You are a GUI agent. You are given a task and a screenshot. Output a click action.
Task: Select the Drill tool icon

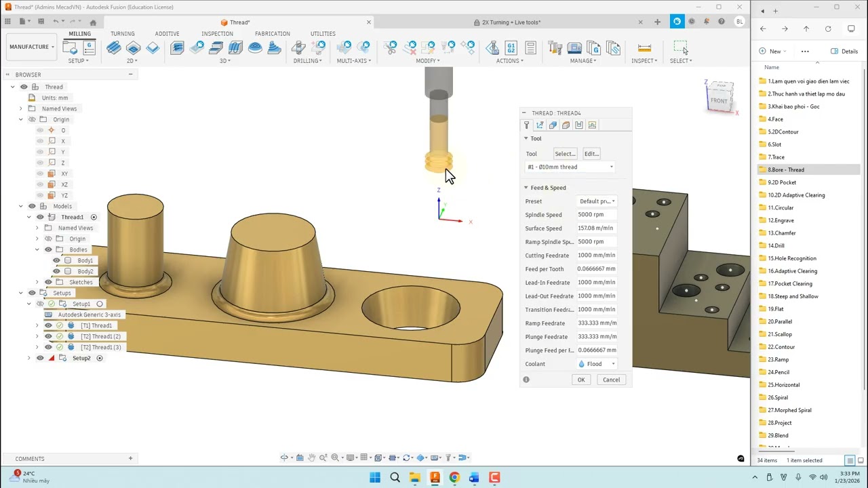tap(298, 47)
